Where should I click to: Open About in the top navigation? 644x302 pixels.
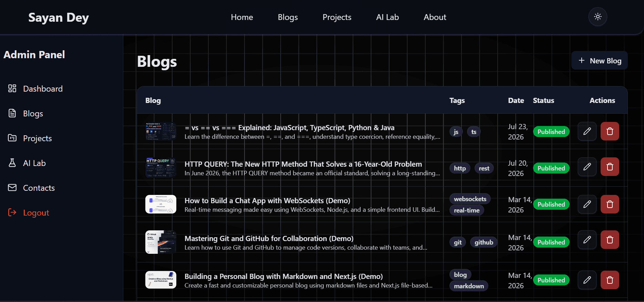435,17
